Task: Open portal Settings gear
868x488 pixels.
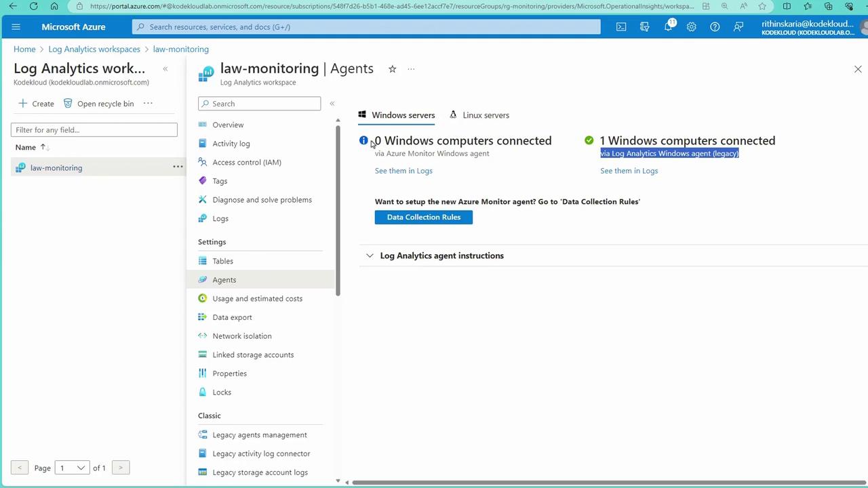Action: click(691, 27)
